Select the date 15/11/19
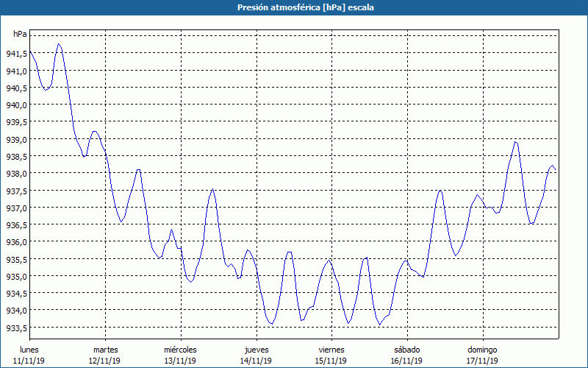 [x=331, y=361]
